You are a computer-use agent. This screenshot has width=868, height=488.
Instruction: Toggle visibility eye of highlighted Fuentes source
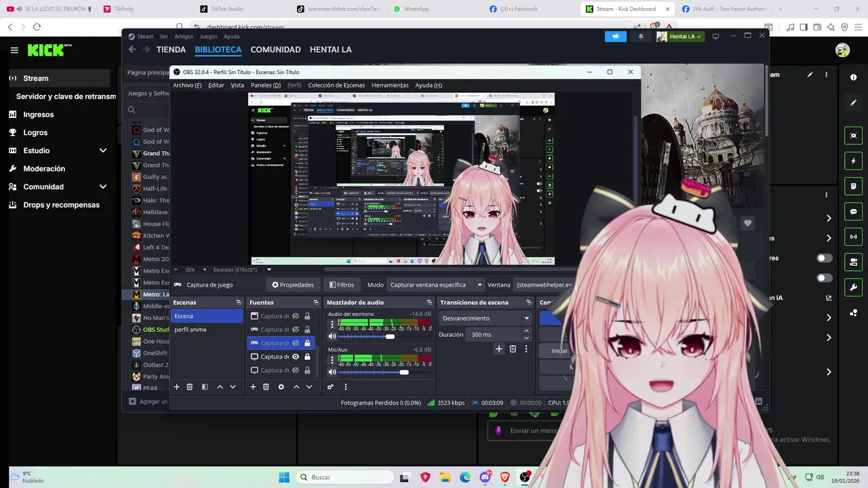[x=296, y=343]
